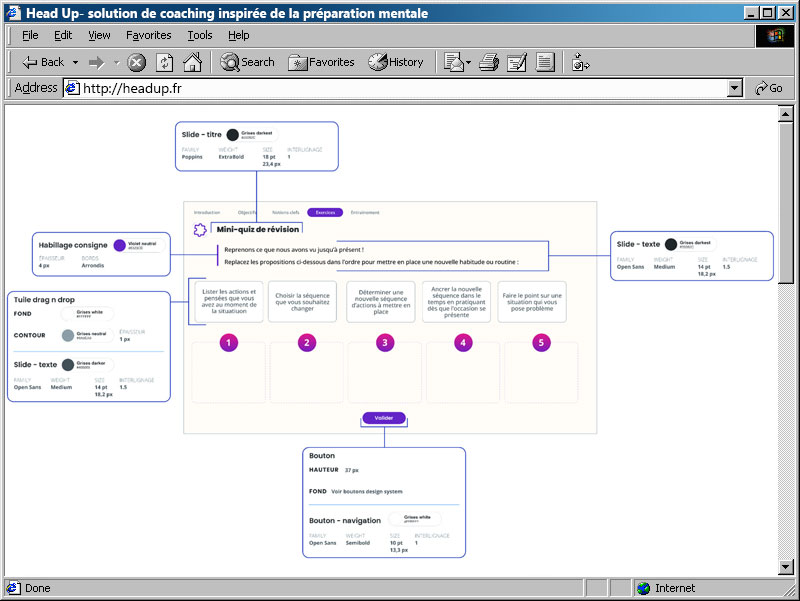
Task: Click the purple number 3 drop slot
Action: click(385, 342)
